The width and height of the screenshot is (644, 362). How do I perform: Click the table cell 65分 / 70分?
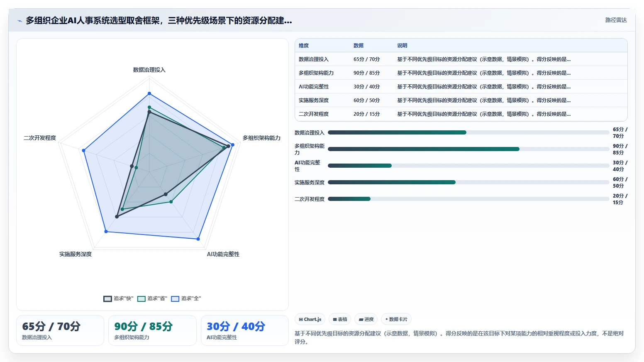pos(366,59)
